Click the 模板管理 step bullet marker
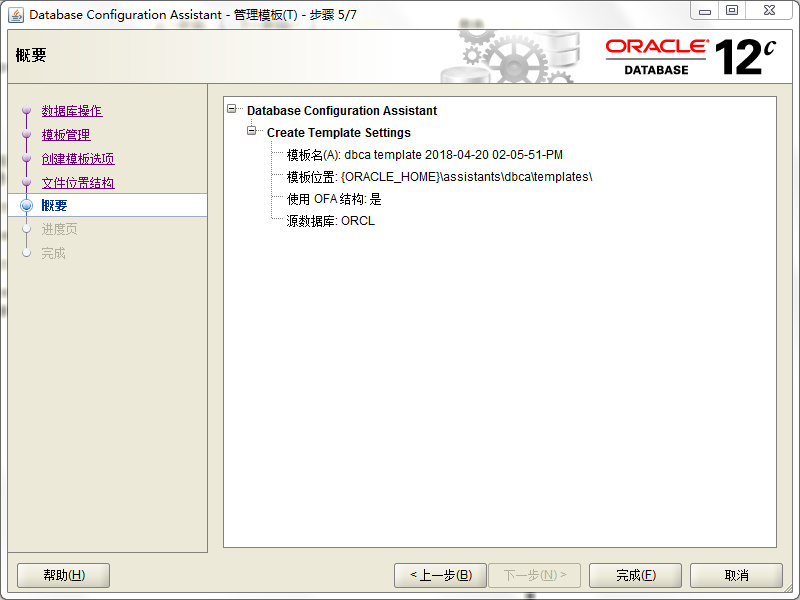This screenshot has width=800, height=600. click(x=27, y=134)
